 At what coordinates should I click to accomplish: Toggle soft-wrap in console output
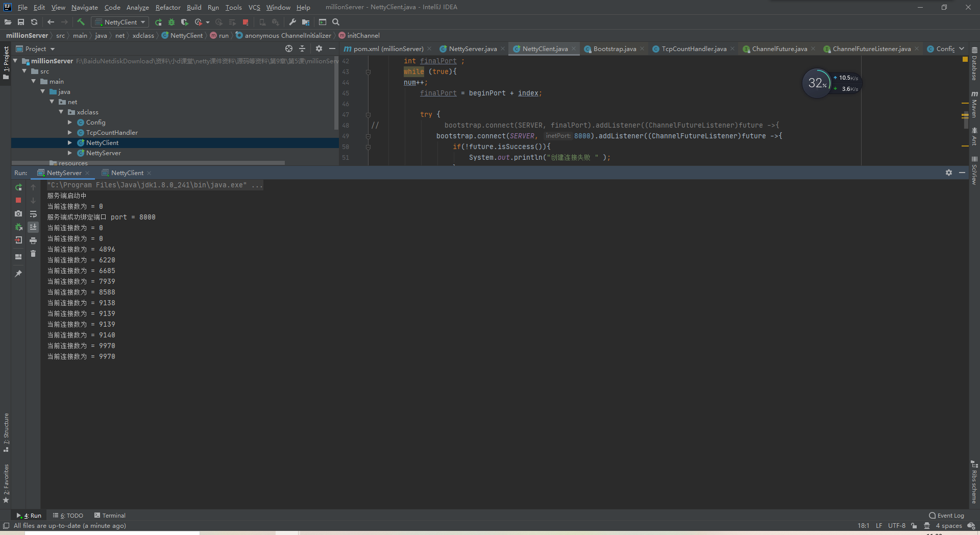click(33, 214)
